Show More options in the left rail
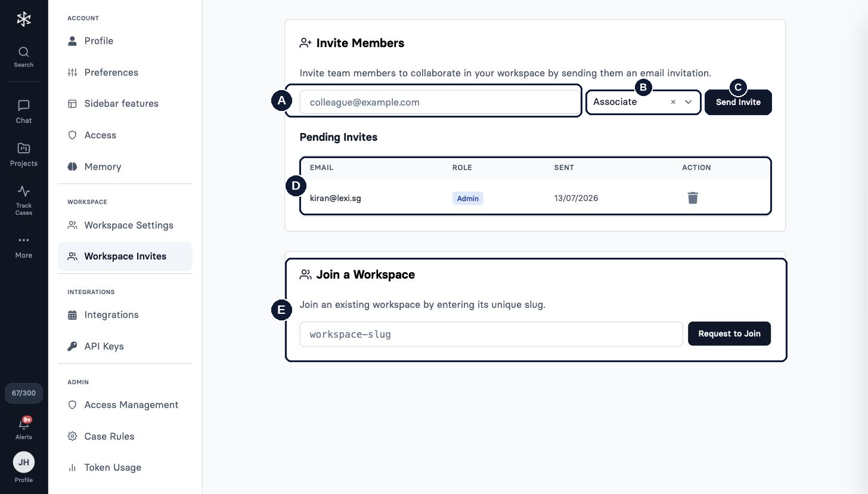Image resolution: width=868 pixels, height=494 pixels. coord(24,246)
